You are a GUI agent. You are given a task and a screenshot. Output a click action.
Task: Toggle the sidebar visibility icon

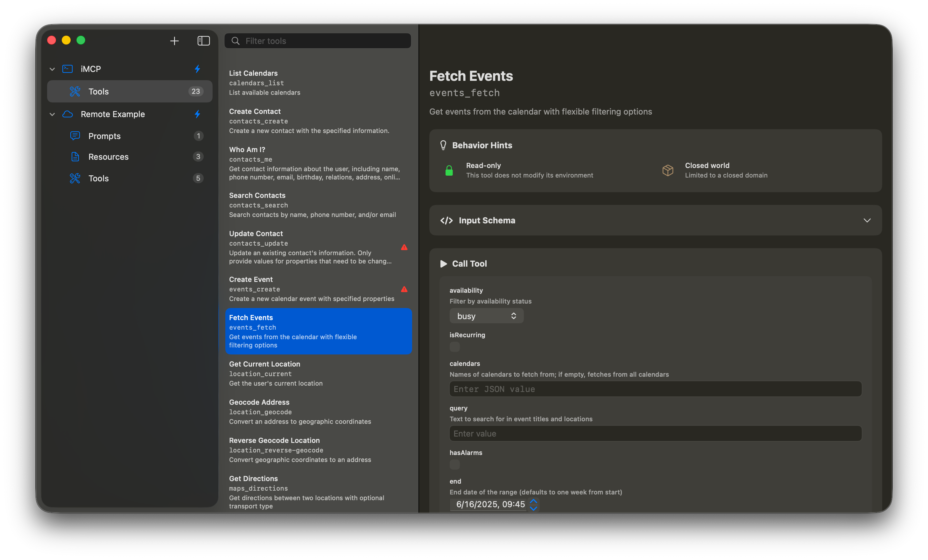(x=203, y=41)
